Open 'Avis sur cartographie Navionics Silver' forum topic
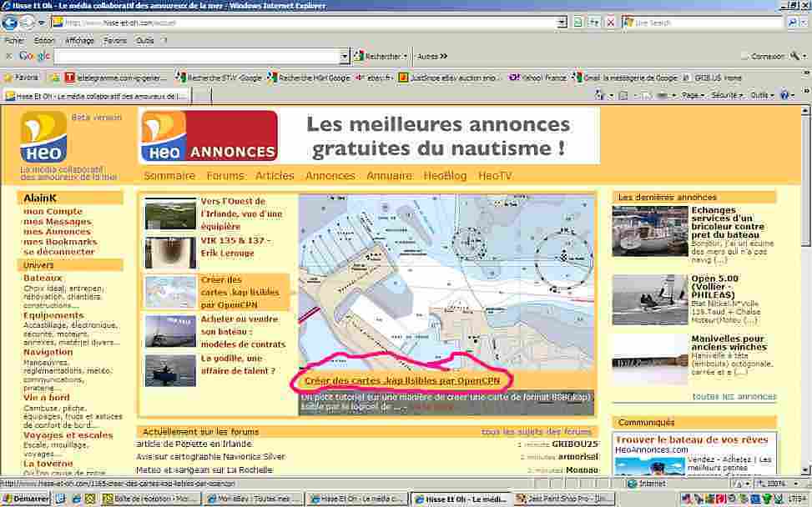Screen dimensions: 812x507 (211, 457)
